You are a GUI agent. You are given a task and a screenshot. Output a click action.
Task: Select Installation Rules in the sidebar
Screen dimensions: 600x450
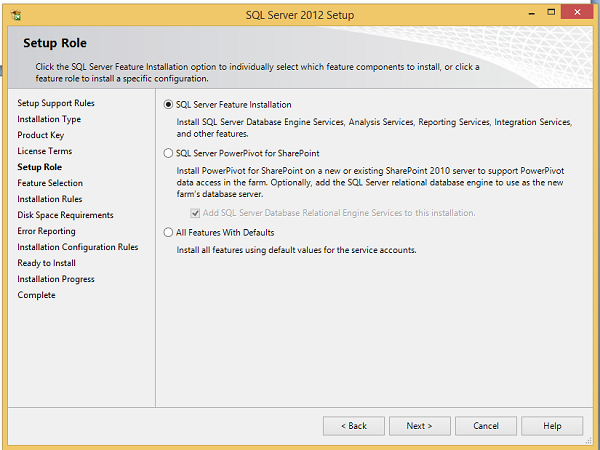[50, 199]
